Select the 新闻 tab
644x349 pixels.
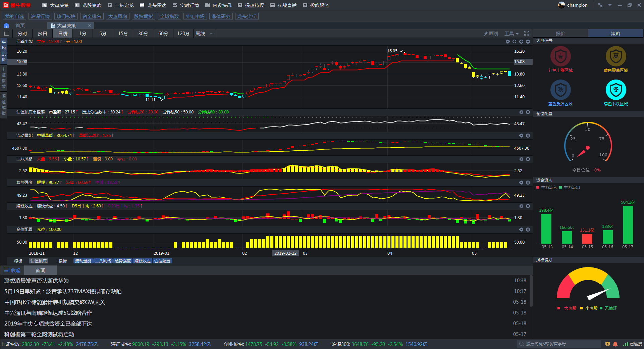point(41,270)
